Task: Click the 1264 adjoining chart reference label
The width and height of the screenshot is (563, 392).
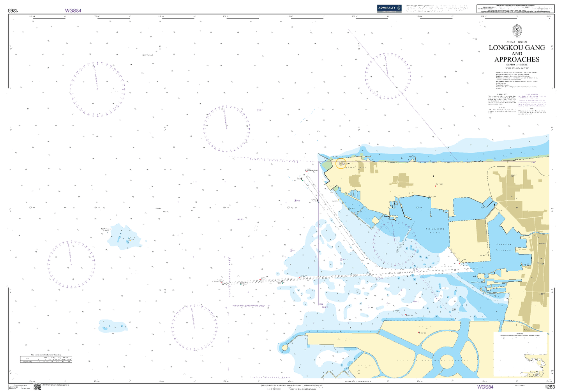Action: tap(321, 304)
